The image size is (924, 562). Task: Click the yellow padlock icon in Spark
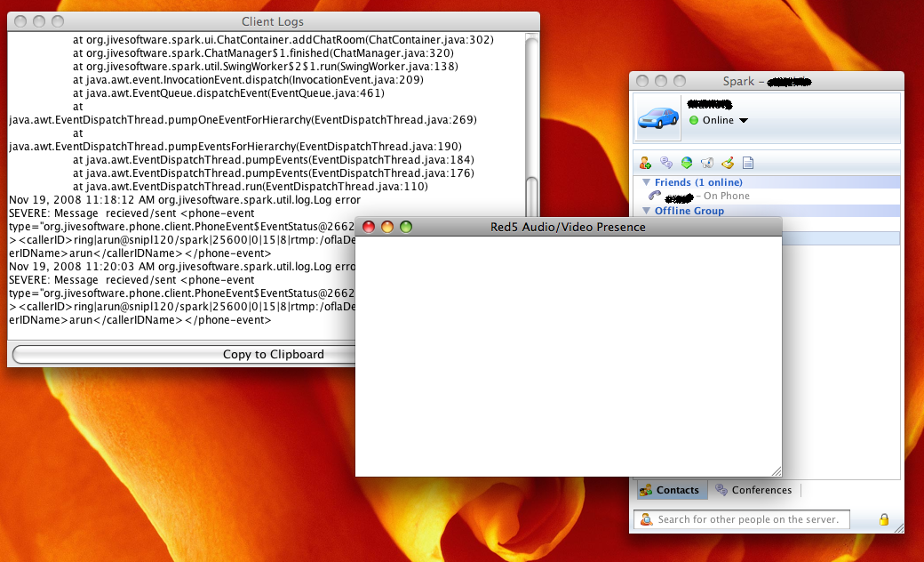pyautogui.click(x=884, y=519)
